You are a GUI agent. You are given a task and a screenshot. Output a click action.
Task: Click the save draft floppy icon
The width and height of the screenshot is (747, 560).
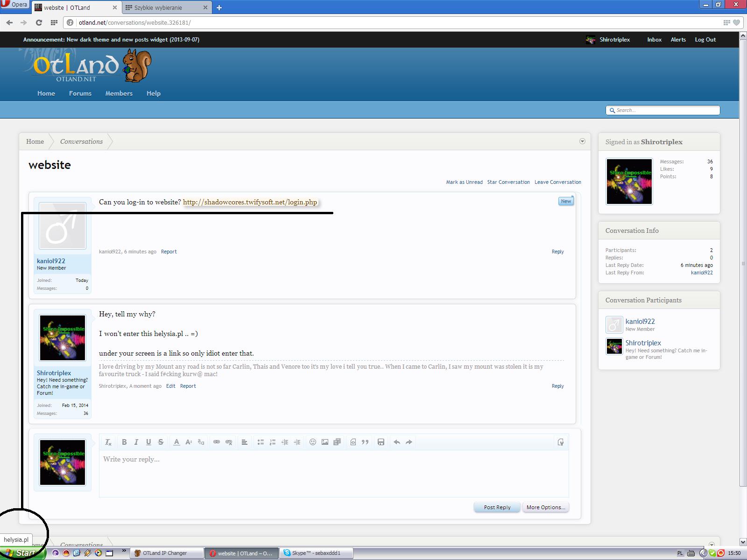(381, 442)
